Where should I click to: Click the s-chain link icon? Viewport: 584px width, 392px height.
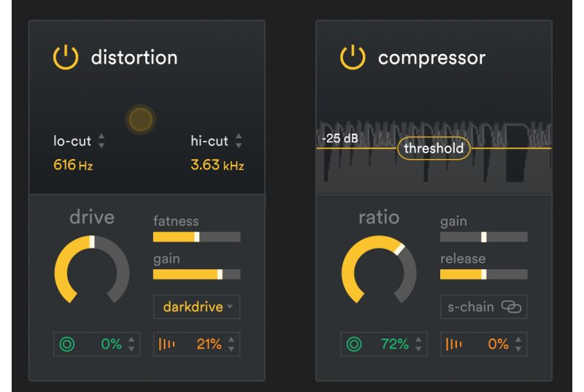tap(511, 307)
